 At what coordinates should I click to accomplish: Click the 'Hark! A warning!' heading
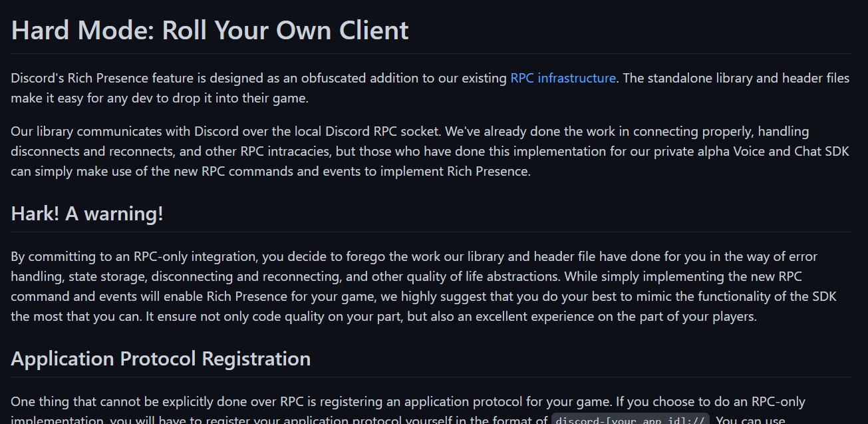tap(87, 214)
